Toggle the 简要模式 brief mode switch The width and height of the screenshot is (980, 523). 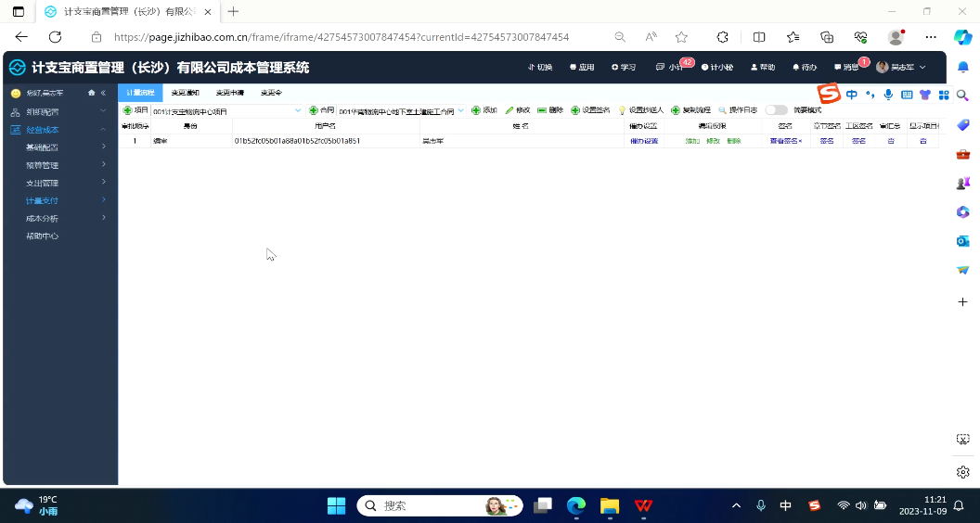776,110
